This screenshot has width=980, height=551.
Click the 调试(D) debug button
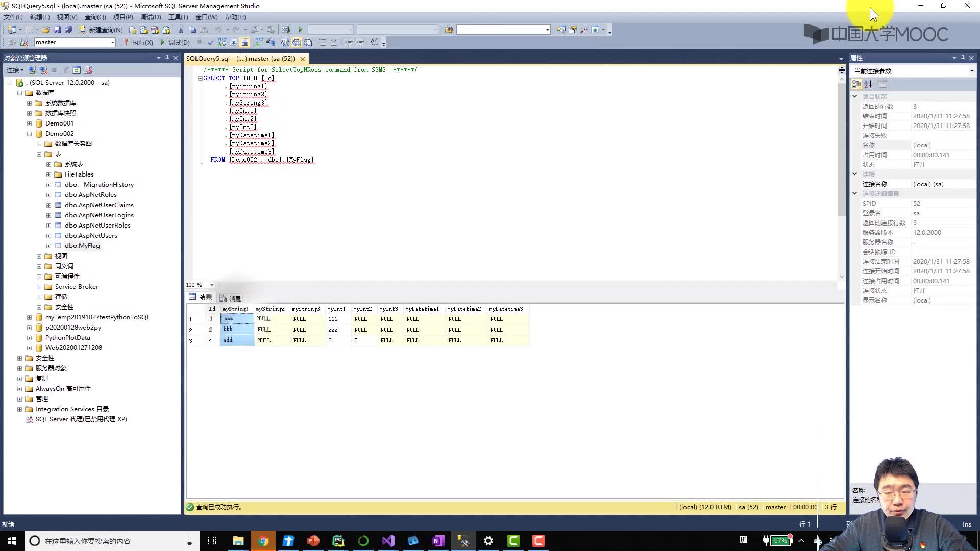[175, 42]
